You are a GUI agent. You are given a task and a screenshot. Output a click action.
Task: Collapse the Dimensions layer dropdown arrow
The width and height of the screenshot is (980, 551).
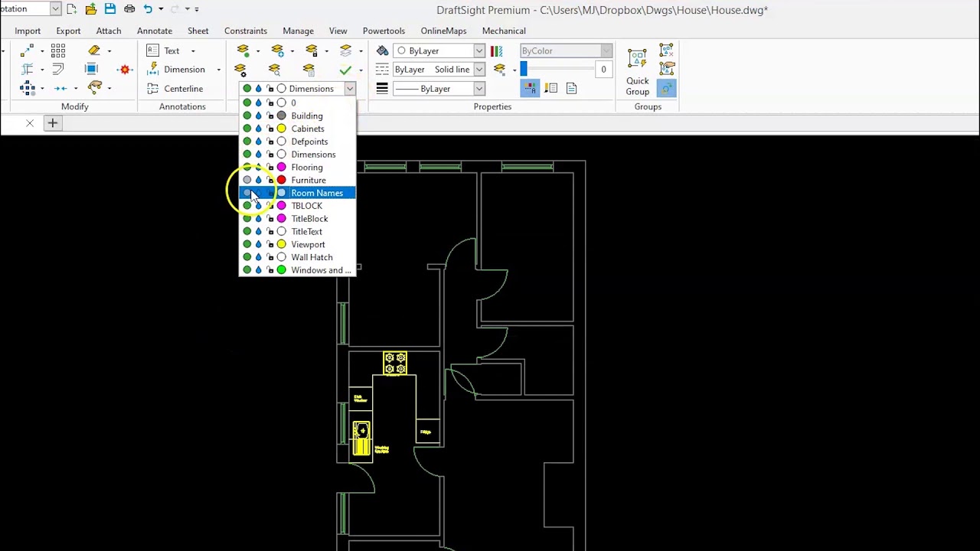coord(349,89)
